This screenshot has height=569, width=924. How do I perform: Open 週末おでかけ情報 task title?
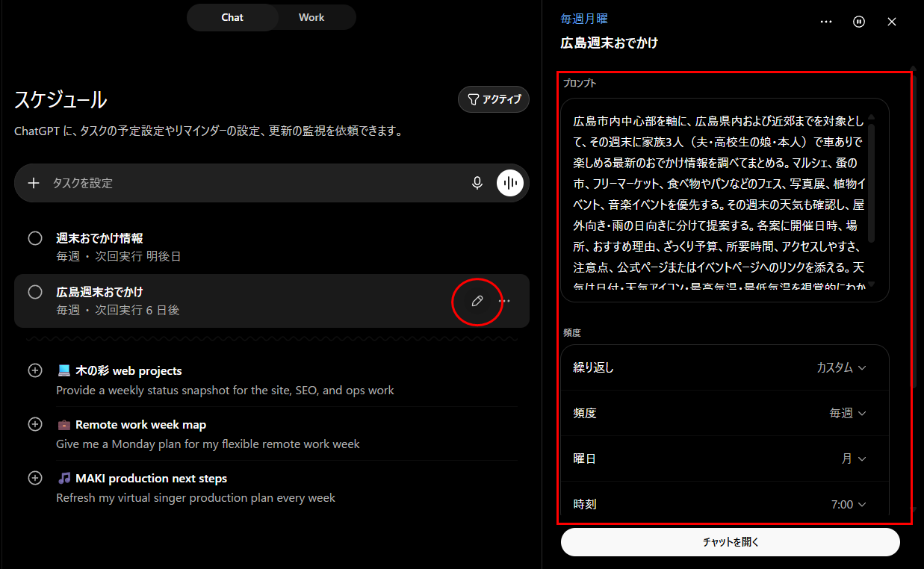pyautogui.click(x=99, y=238)
